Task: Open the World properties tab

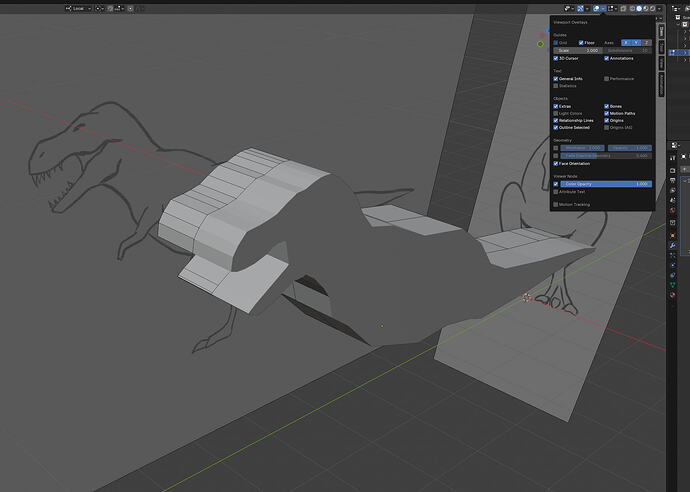Action: pos(672,210)
